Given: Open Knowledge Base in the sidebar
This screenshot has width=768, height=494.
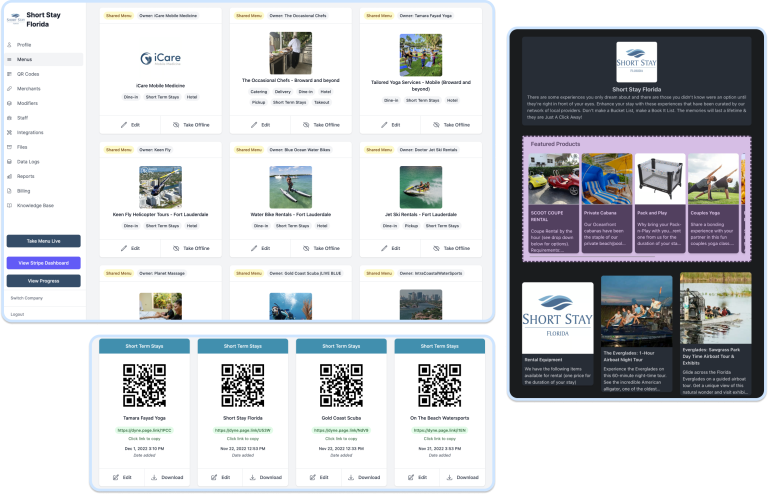Looking at the screenshot, I should pos(35,206).
